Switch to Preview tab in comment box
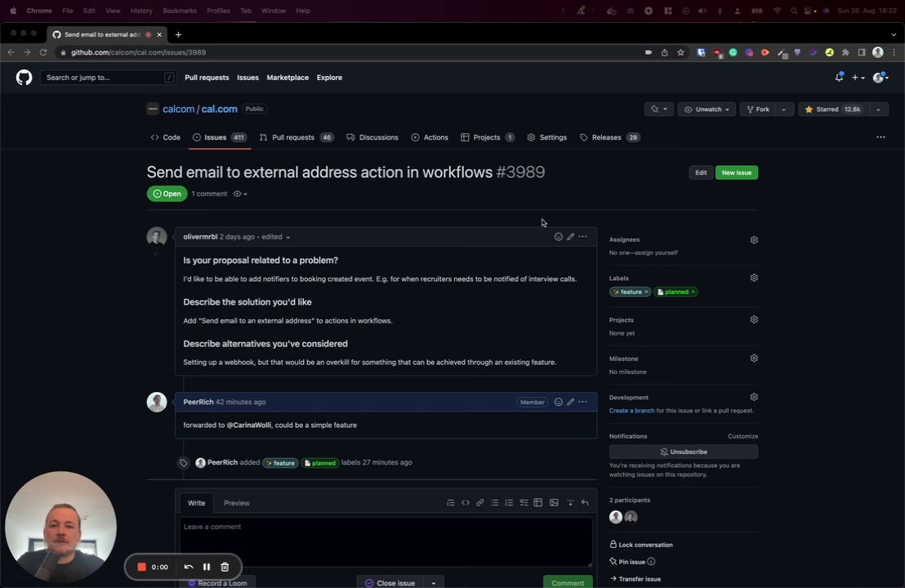The image size is (905, 588). [237, 503]
